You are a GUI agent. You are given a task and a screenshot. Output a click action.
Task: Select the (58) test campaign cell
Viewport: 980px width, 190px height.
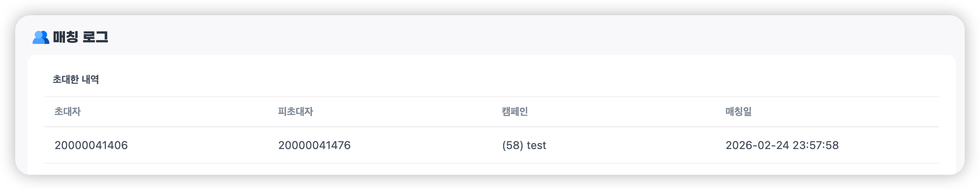[524, 146]
